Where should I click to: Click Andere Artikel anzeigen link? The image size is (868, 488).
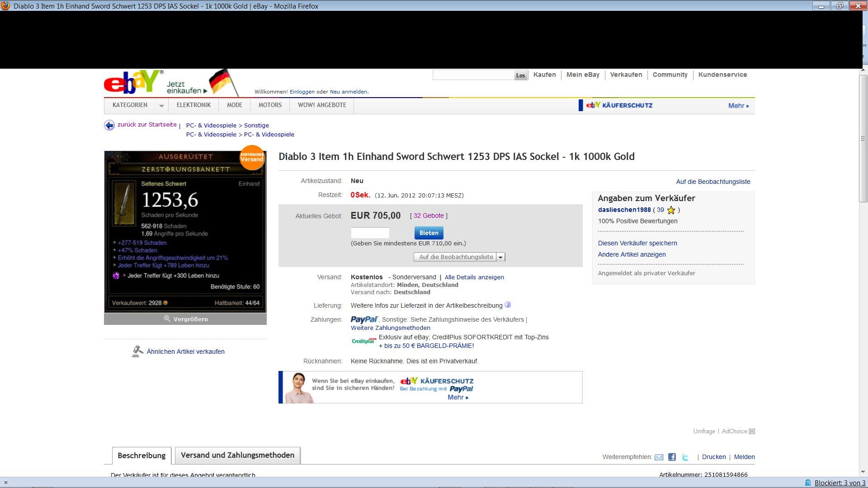(632, 254)
